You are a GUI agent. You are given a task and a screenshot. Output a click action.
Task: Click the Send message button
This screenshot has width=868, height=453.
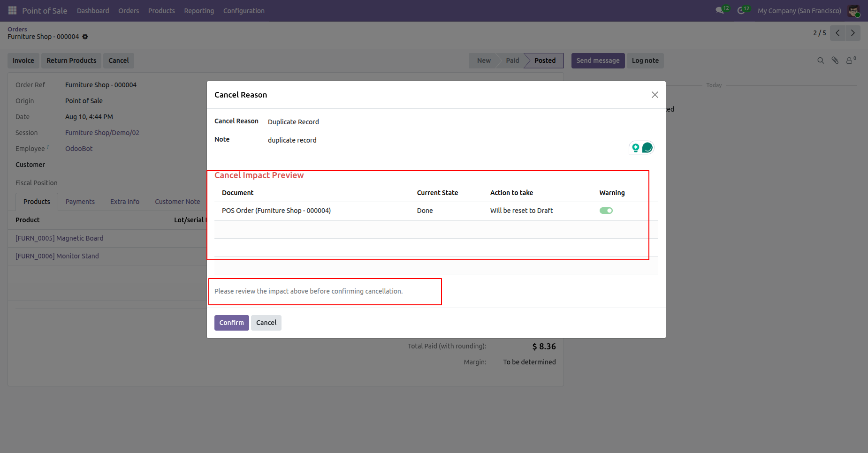[598, 60]
